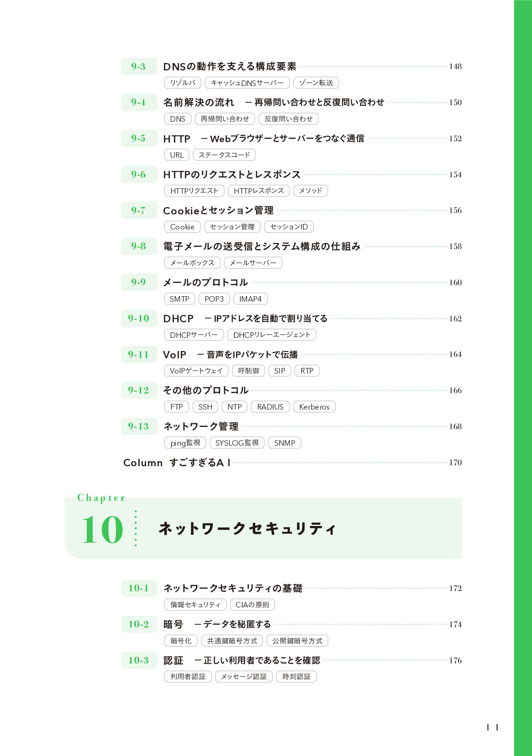Image resolution: width=532 pixels, height=756 pixels.
Task: Open the Cookieとセッション管理 section title
Action: (x=218, y=211)
